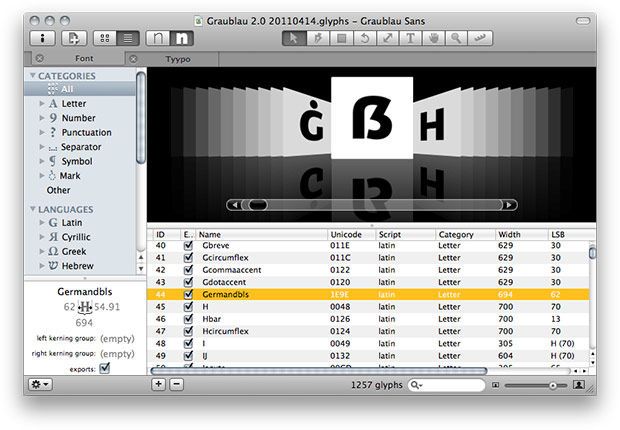Toggle export checkbox for Hbar
Screen dimensions: 620x430
[x=189, y=319]
